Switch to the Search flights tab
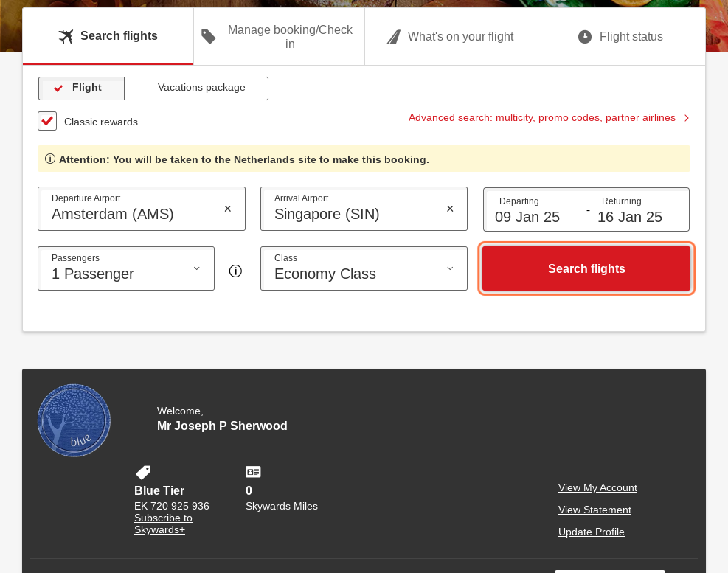 point(108,36)
